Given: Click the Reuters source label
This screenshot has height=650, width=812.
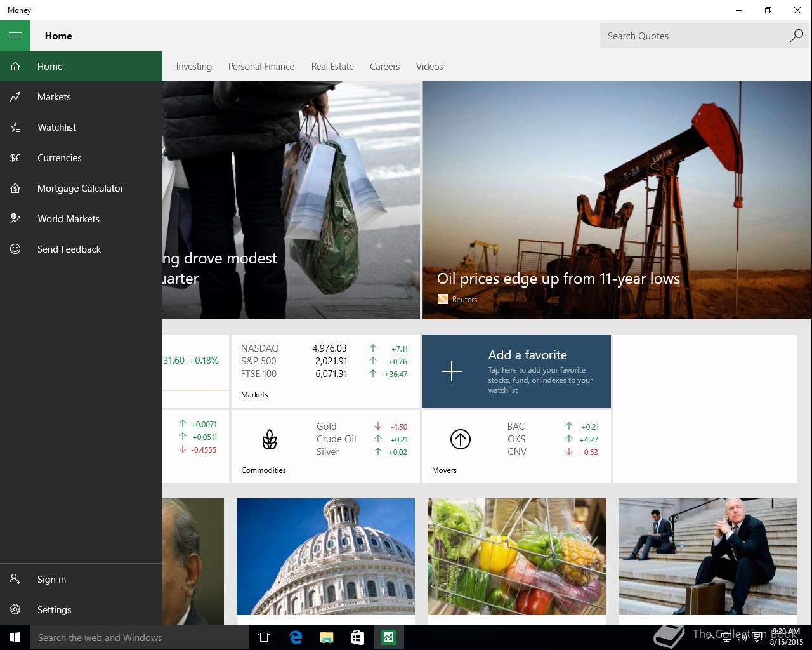Looking at the screenshot, I should pos(464,299).
